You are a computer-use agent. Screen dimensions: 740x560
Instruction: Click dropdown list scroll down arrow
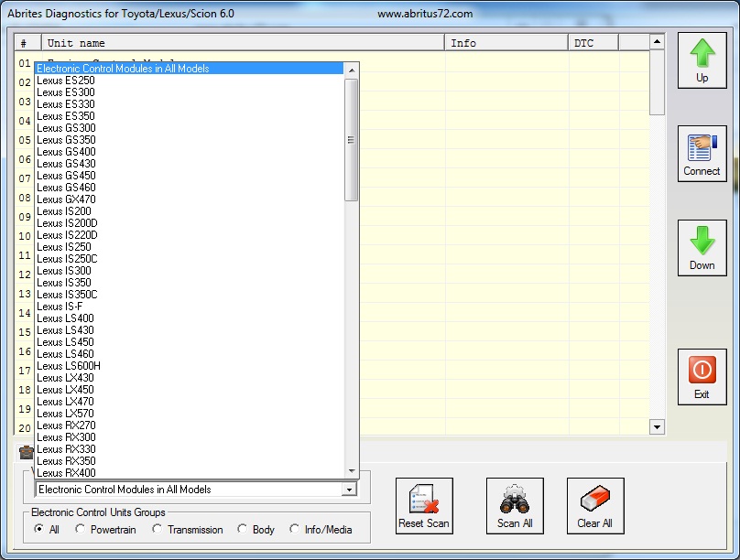pyautogui.click(x=351, y=471)
